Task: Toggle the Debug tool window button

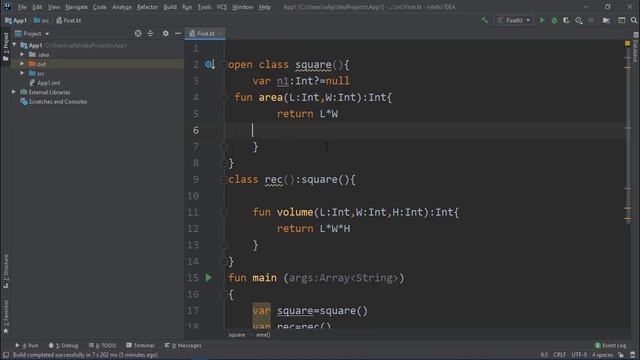Action: click(63, 345)
